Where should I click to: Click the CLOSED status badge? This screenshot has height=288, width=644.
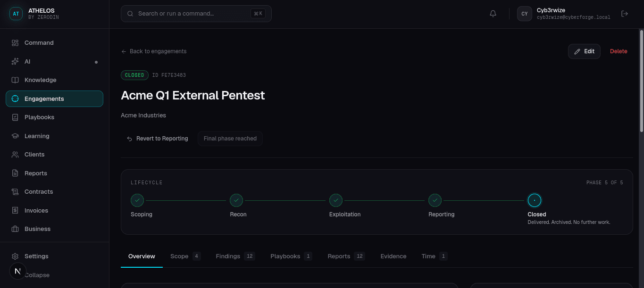click(x=134, y=75)
